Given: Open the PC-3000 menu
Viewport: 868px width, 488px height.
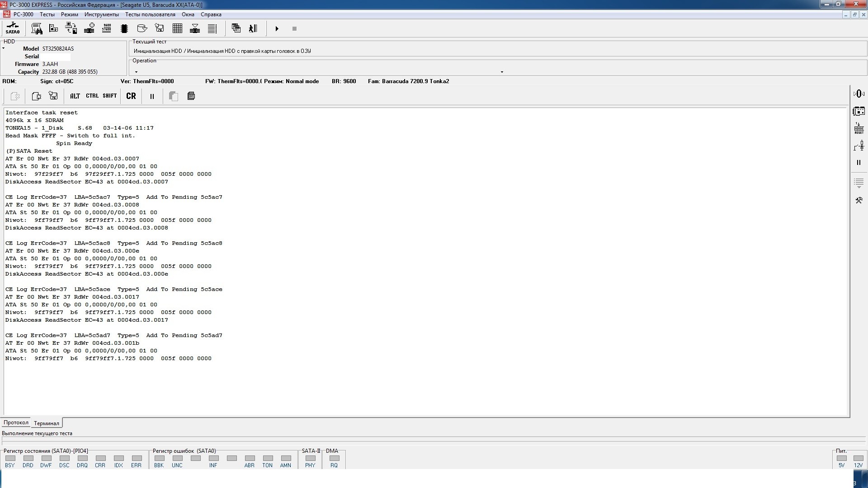Looking at the screenshot, I should (23, 14).
